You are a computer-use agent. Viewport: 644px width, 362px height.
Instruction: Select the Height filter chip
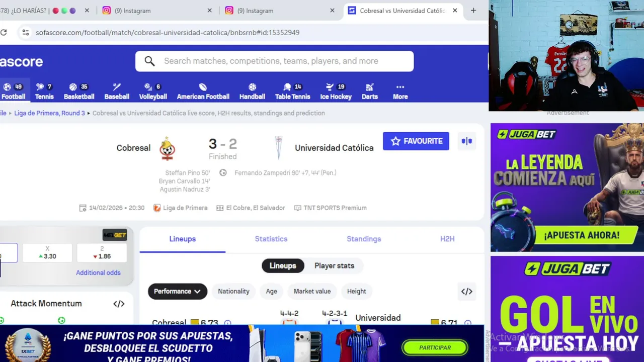tap(356, 291)
